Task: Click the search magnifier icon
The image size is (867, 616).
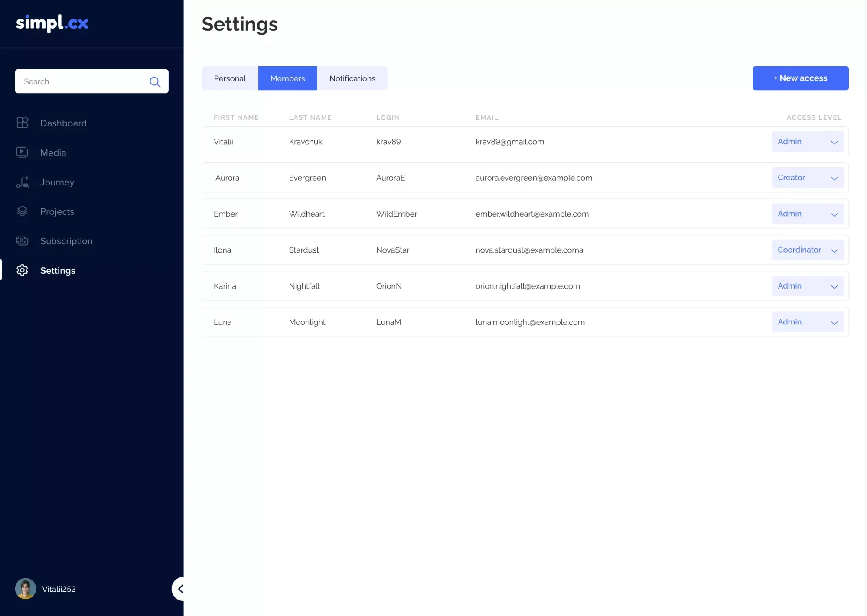Action: [x=155, y=82]
